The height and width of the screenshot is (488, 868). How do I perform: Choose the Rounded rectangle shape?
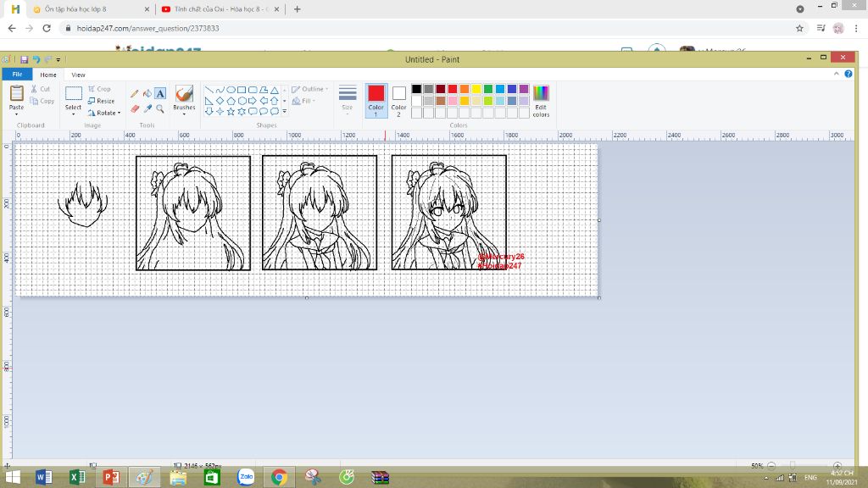pos(253,90)
